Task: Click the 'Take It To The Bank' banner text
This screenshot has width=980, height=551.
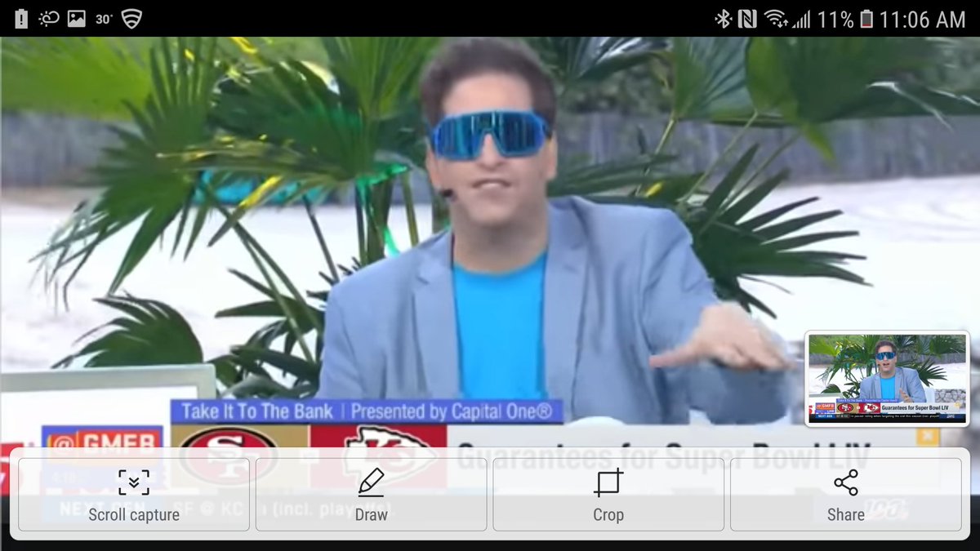Action: pyautogui.click(x=257, y=411)
